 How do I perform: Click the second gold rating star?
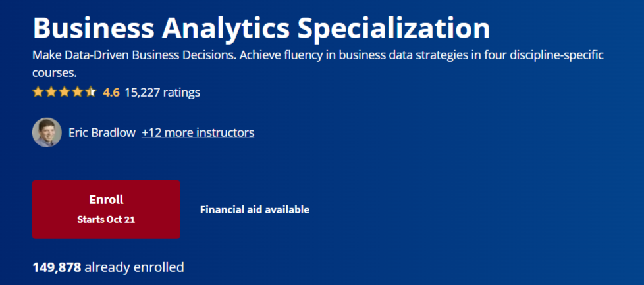click(x=51, y=92)
